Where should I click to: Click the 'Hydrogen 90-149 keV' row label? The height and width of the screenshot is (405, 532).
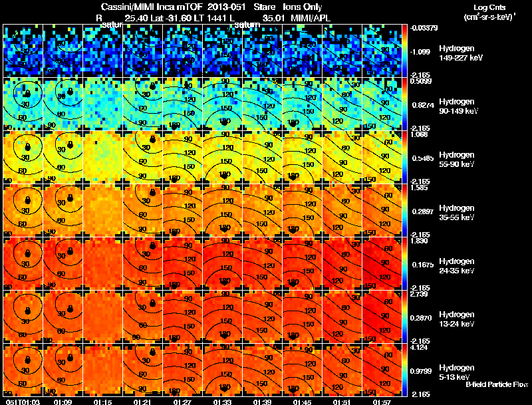coord(458,106)
